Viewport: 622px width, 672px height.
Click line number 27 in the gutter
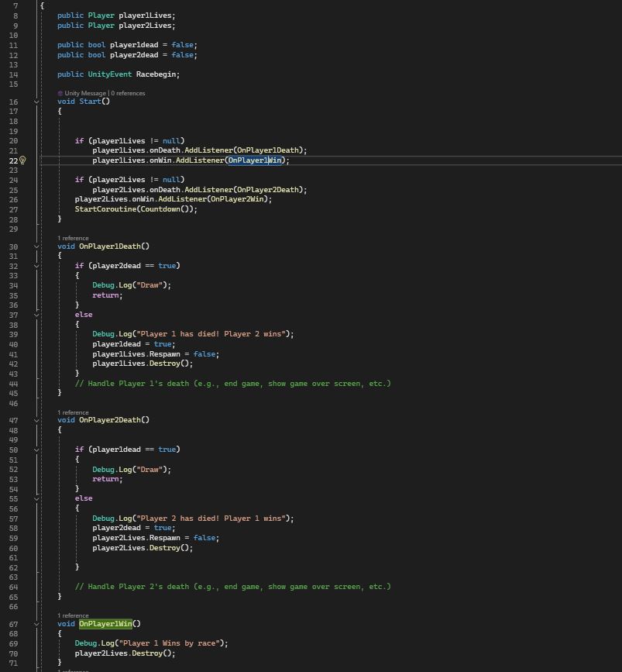[x=14, y=209]
